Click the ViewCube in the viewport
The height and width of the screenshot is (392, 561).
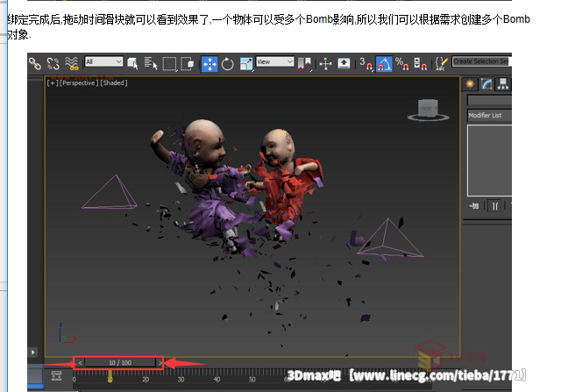click(429, 110)
